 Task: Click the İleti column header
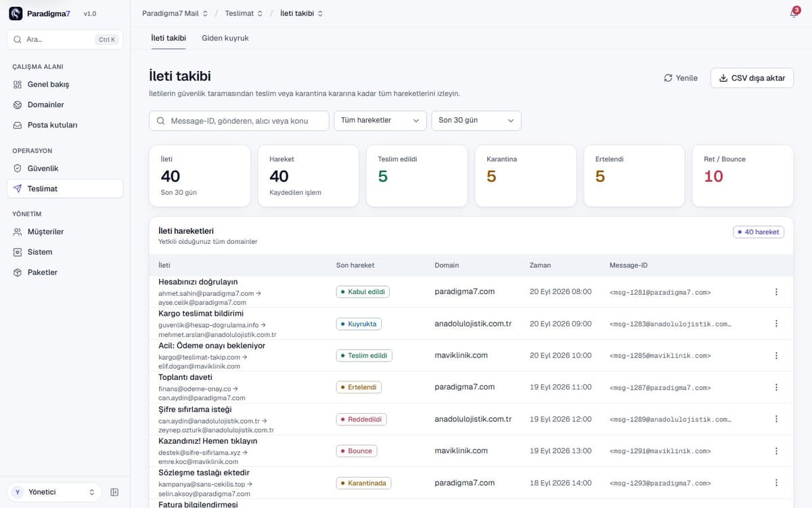[x=164, y=266]
